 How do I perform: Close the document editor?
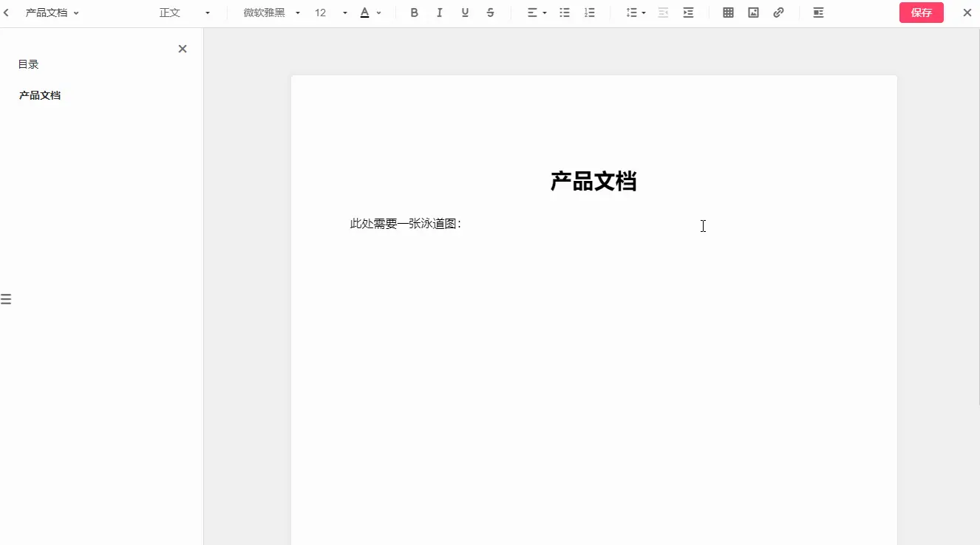pyautogui.click(x=967, y=13)
